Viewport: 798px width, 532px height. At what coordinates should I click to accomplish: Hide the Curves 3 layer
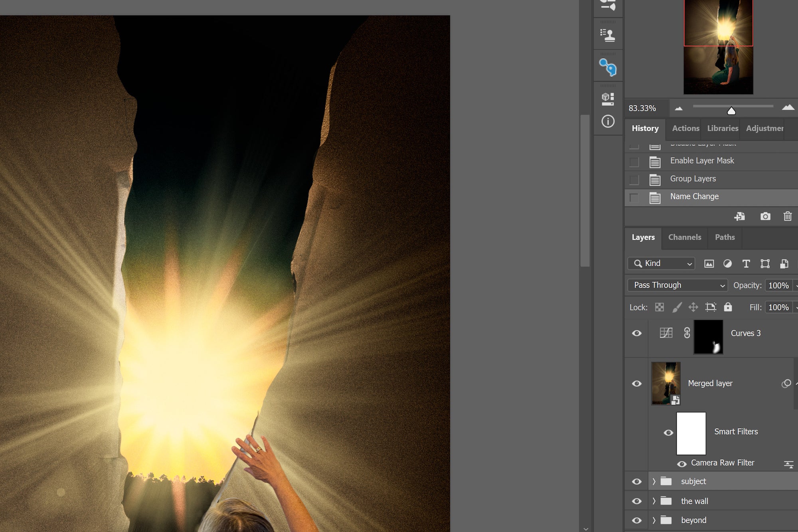point(637,333)
